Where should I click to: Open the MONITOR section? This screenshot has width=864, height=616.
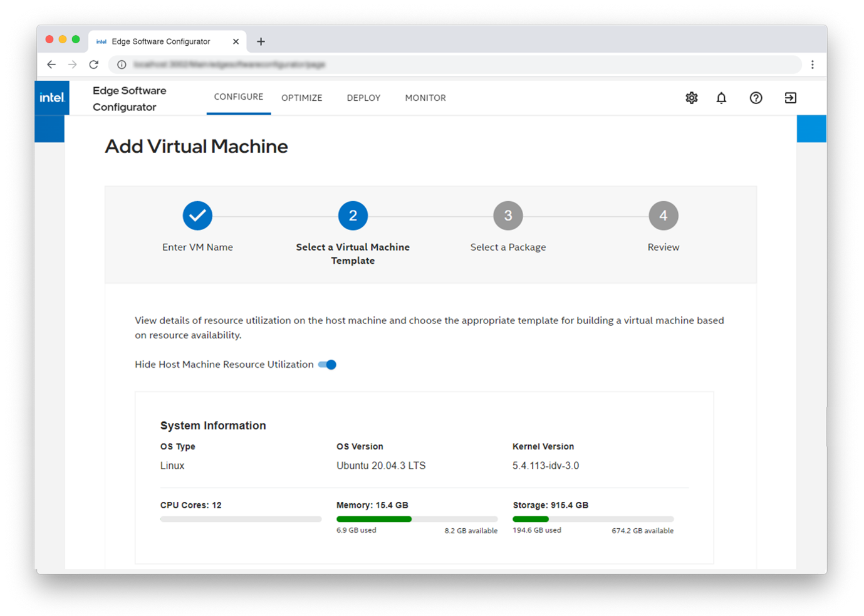pyautogui.click(x=425, y=98)
